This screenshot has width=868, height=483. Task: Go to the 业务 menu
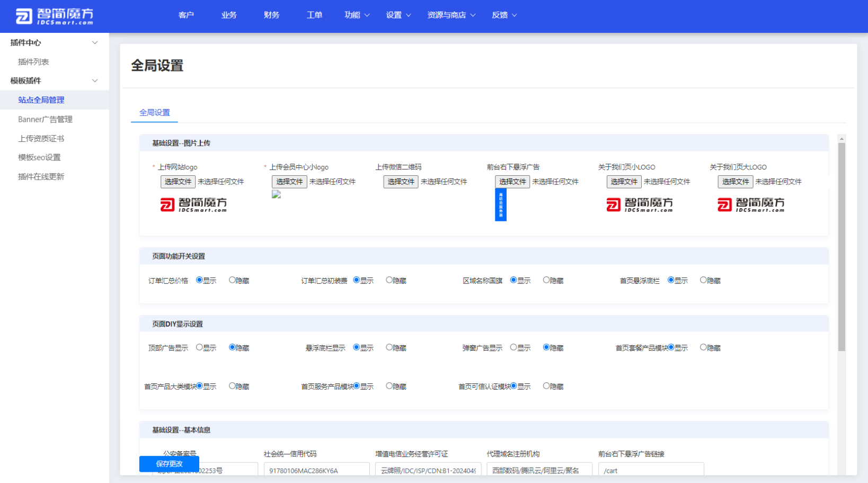[229, 15]
